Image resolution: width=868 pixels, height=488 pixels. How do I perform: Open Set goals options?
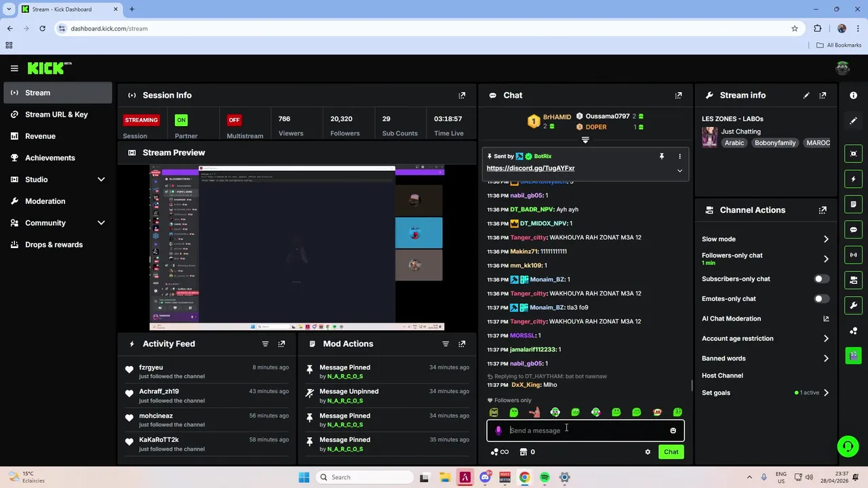coord(766,393)
